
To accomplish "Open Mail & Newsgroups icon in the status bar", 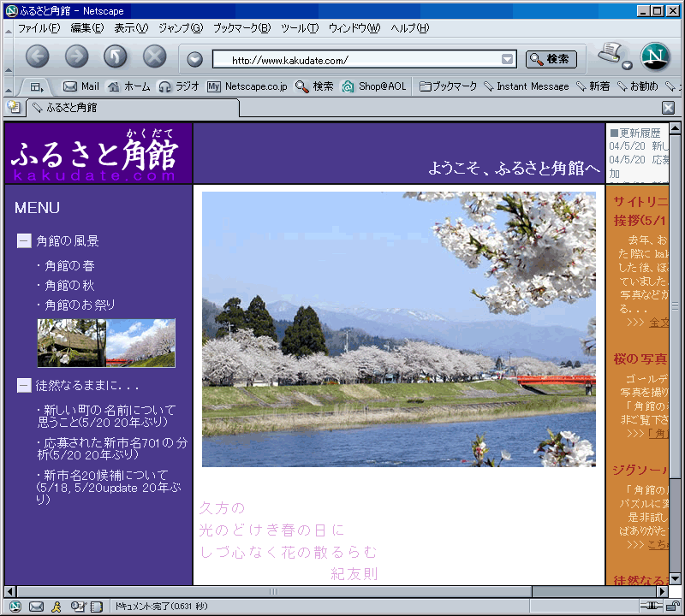I will (36, 607).
